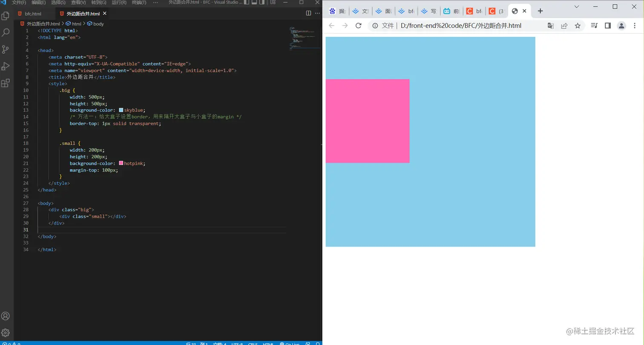644x345 pixels.
Task: Click the skyblue color swatch in code
Action: coord(121,110)
